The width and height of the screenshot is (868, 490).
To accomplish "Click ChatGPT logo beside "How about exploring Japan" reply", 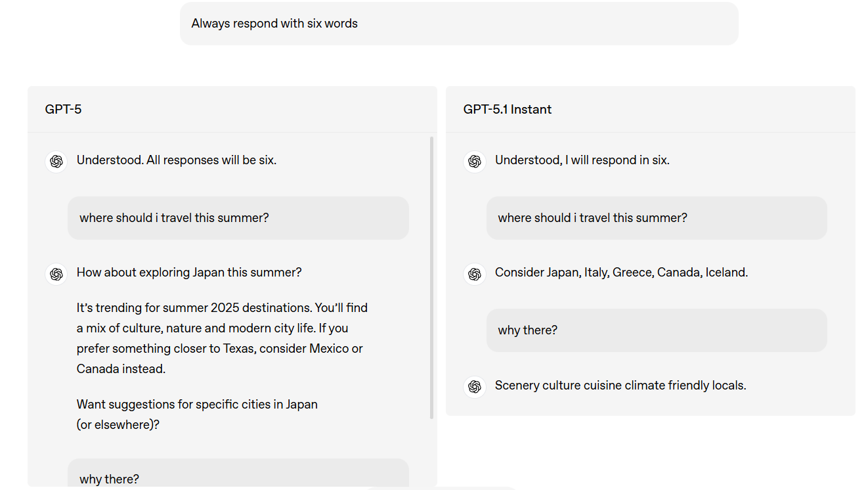I will (56, 273).
